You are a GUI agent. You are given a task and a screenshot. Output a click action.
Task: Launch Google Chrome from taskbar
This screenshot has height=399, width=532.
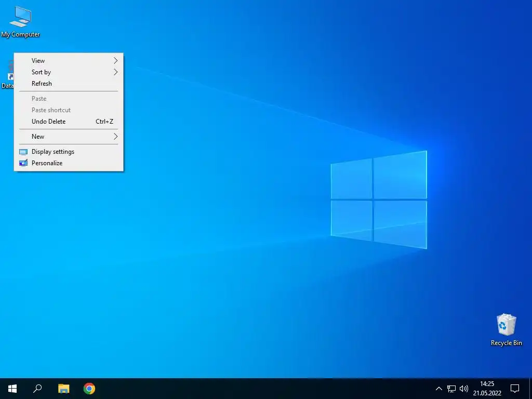(x=89, y=389)
